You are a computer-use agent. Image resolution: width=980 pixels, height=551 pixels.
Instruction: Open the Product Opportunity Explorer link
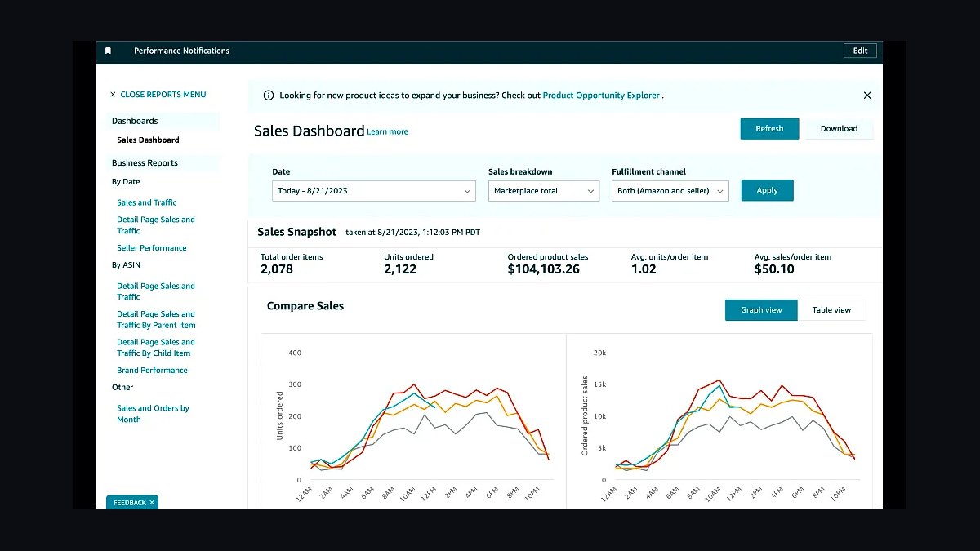[601, 96]
